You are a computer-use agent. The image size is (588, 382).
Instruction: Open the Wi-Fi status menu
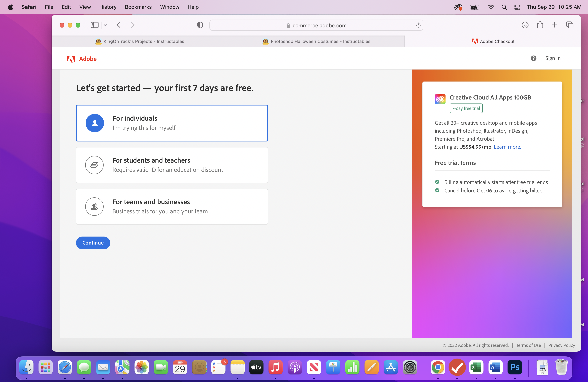(491, 7)
